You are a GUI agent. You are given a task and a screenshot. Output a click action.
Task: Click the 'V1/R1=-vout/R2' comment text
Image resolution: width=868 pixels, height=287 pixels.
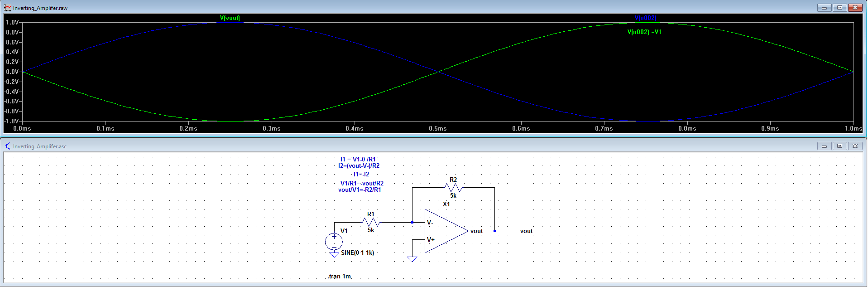click(362, 183)
